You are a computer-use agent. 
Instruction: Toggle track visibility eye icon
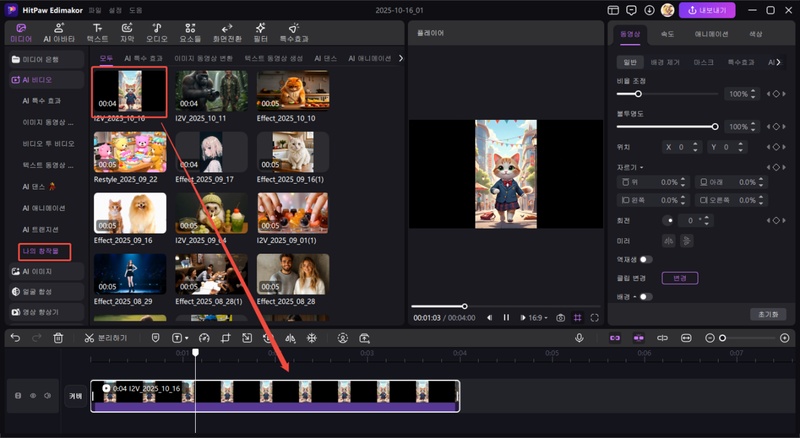(x=33, y=396)
